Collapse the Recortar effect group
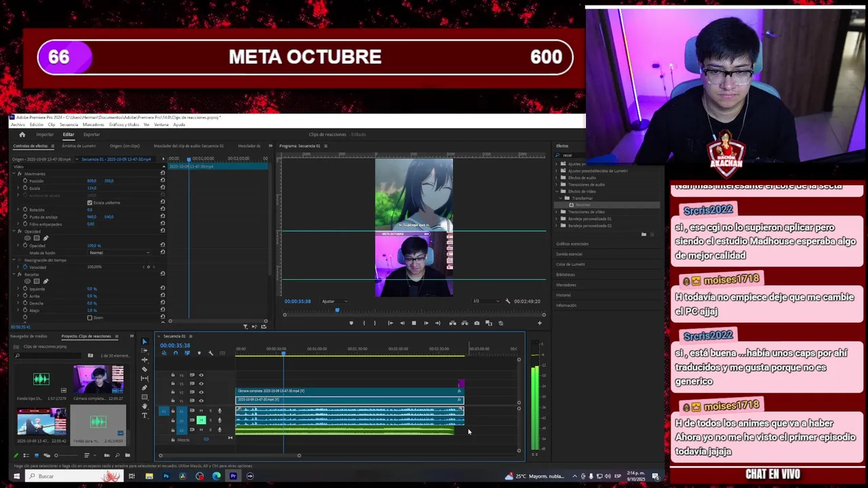Screen dimensions: 868x488 [x=14, y=274]
